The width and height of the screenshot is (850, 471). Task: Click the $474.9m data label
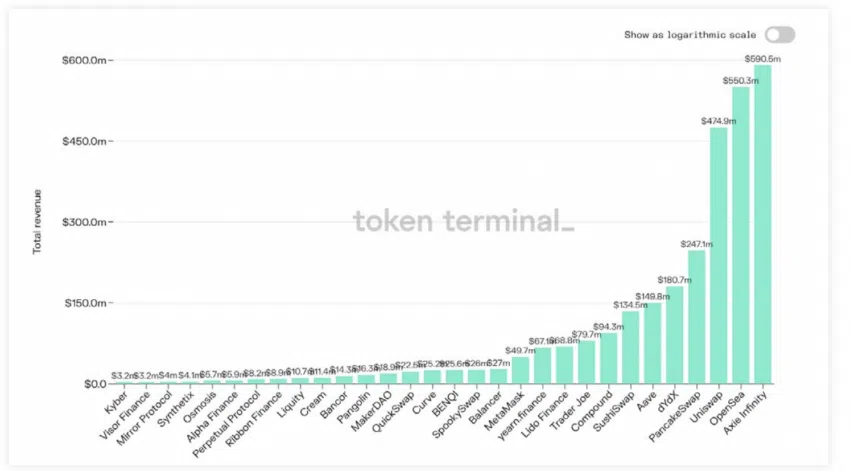point(718,121)
